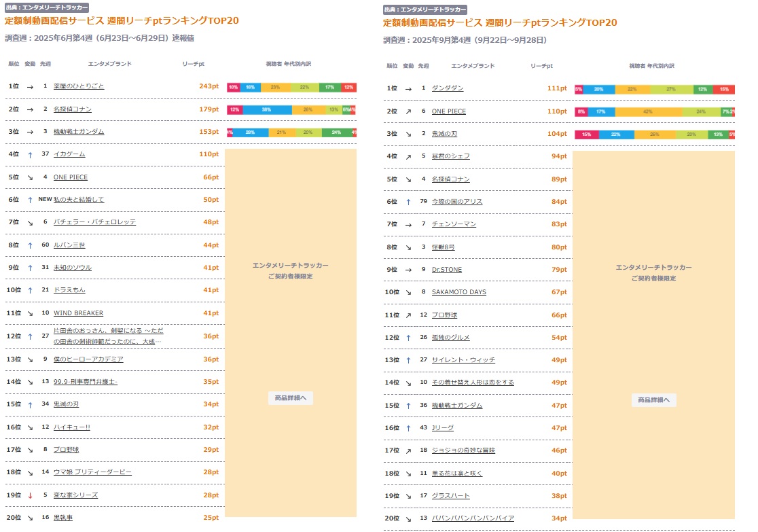758x532 pixels.
Task: Open 機動戦士ガンダム link ranked 15位 in September
Action: (457, 406)
